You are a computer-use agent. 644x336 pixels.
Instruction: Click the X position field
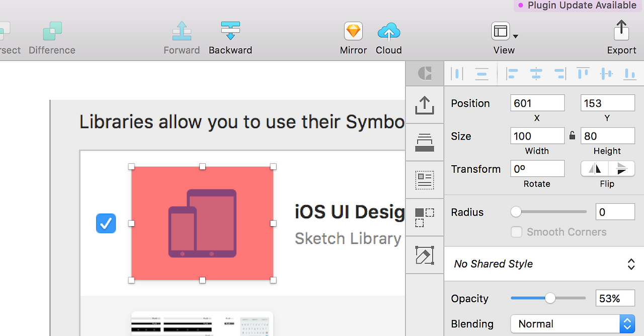[537, 103]
